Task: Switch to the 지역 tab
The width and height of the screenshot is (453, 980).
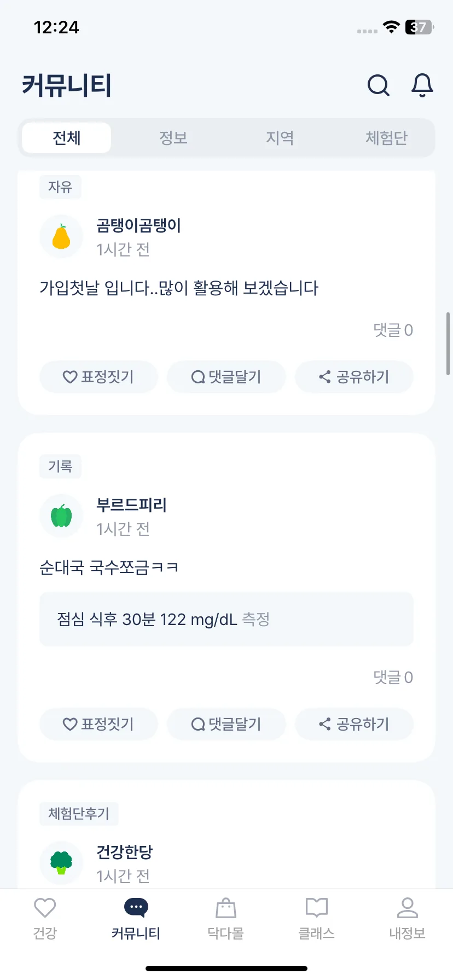Action: point(280,138)
